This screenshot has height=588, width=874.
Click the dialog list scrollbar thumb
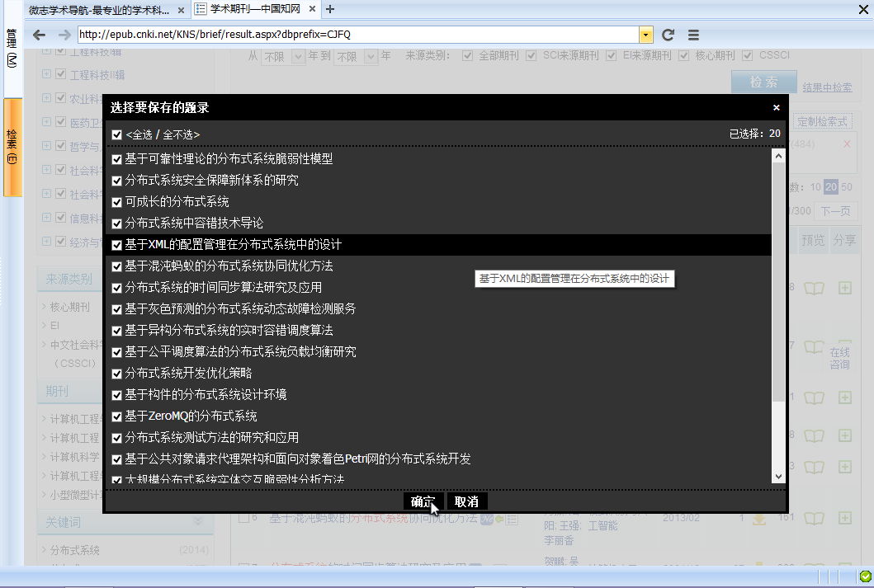(779, 281)
